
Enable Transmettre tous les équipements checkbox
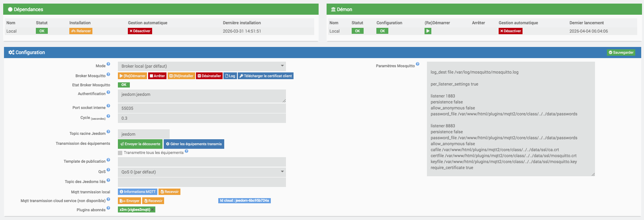pyautogui.click(x=120, y=153)
